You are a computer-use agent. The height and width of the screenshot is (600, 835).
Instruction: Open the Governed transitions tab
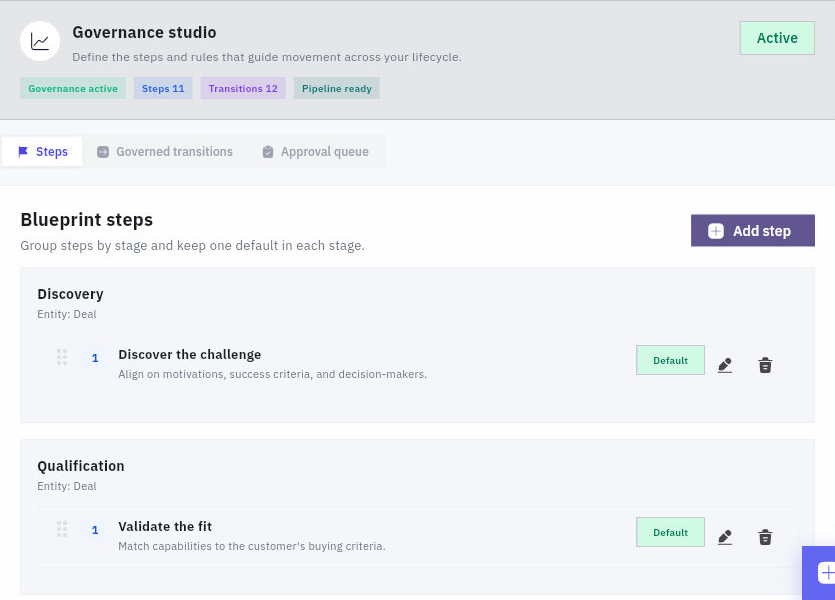click(165, 152)
